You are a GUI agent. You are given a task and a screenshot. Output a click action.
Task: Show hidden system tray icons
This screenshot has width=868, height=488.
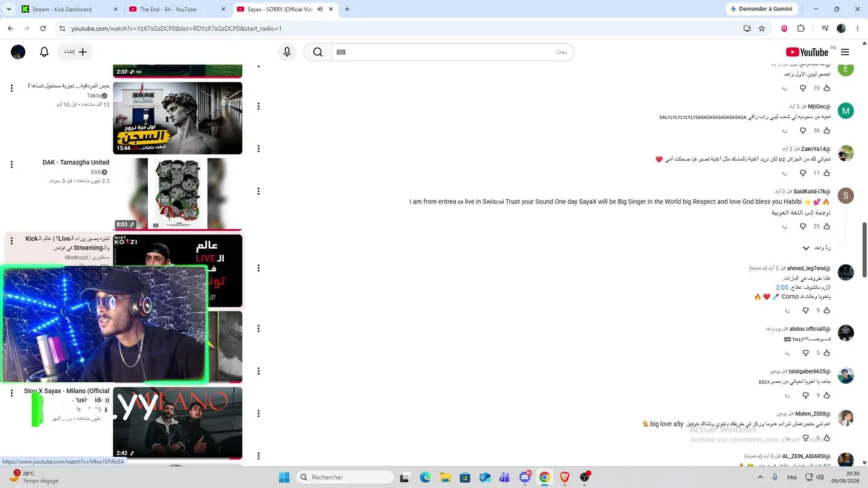point(760,477)
